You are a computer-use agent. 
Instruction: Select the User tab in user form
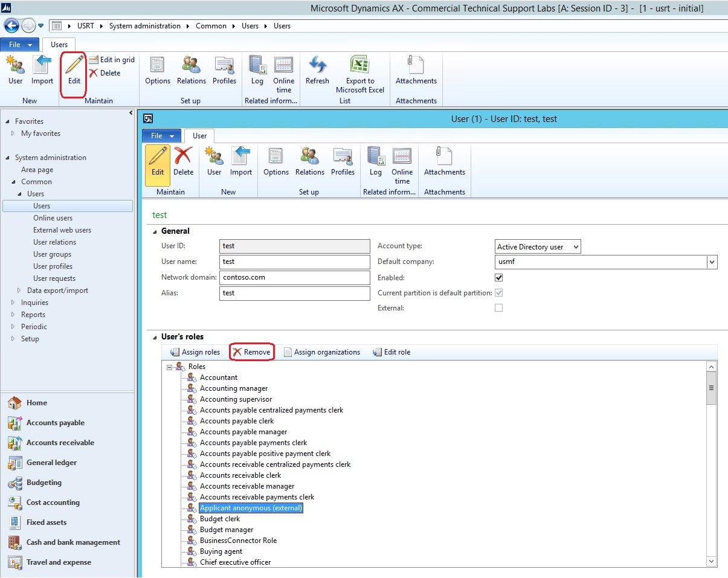(x=199, y=136)
